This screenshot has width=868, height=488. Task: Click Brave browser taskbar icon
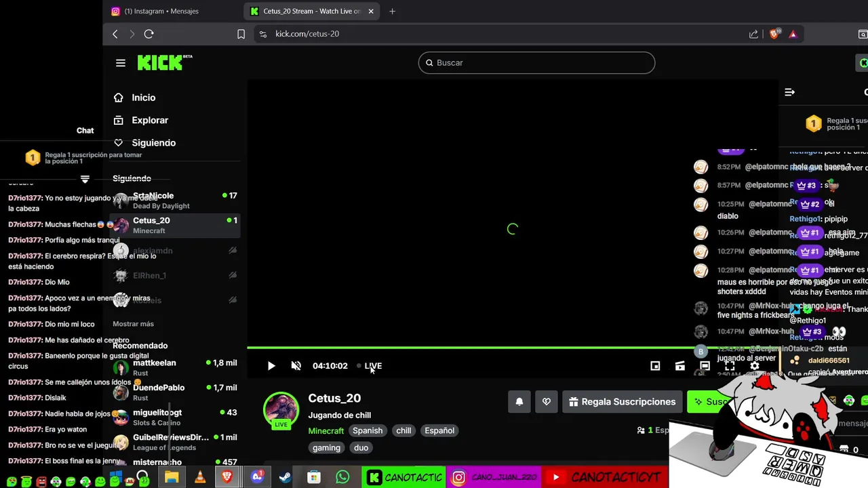[x=227, y=477]
